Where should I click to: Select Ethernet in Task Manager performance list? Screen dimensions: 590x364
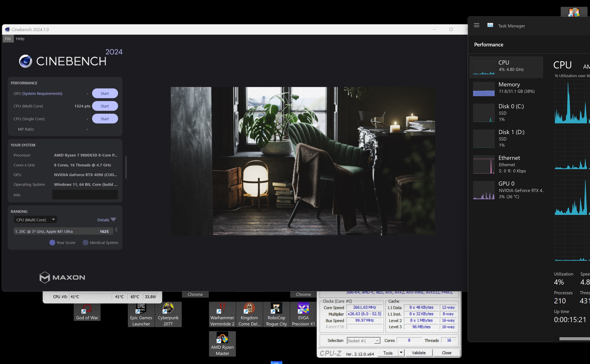pos(506,164)
